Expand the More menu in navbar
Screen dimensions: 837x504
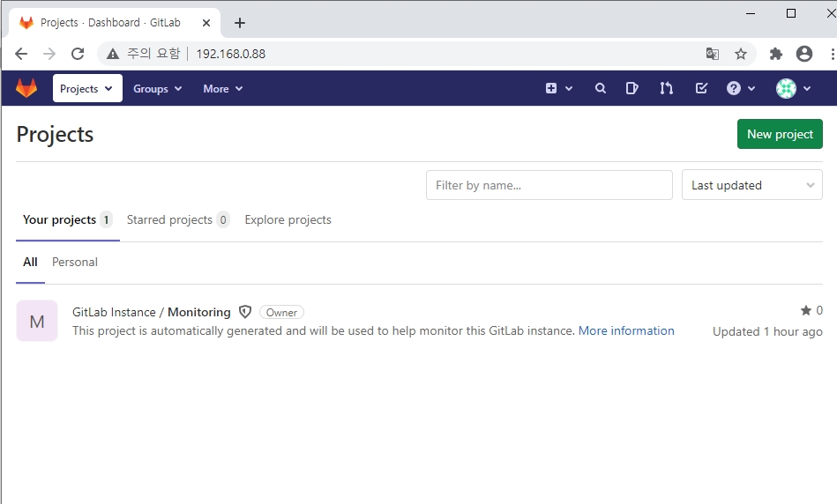(222, 88)
